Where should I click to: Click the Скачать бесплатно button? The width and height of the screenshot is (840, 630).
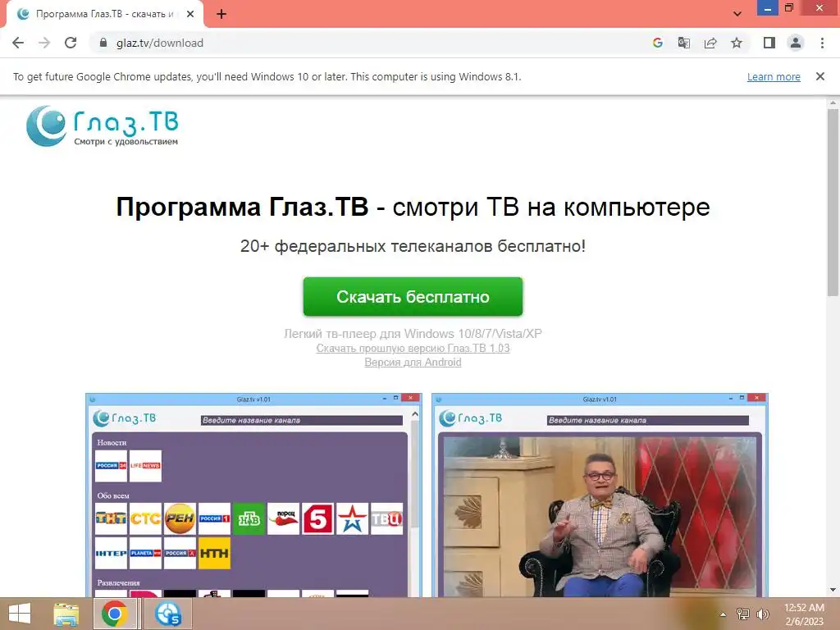tap(413, 296)
